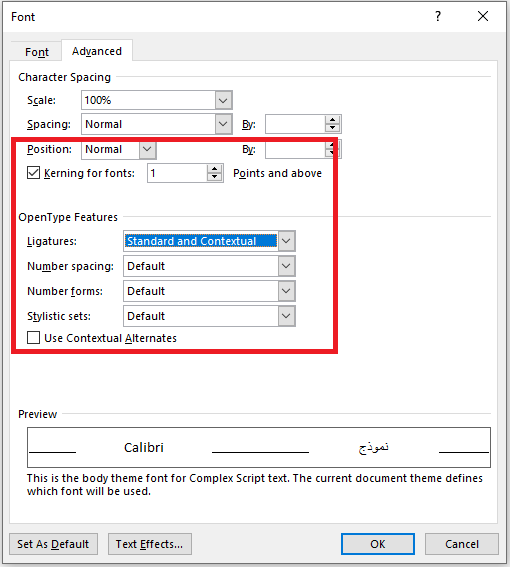Click Set As Default button
Screen dimensions: 510x567
pyautogui.click(x=53, y=544)
